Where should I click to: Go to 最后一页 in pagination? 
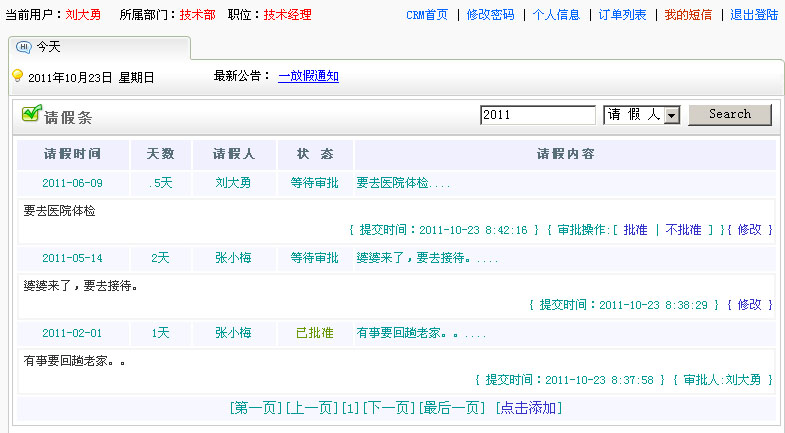coord(452,408)
